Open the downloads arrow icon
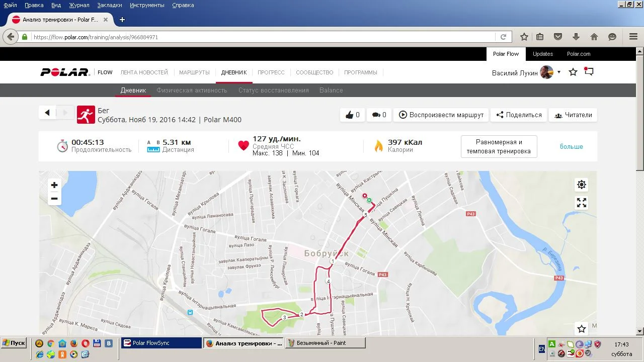This screenshot has width=644, height=362. tap(576, 37)
